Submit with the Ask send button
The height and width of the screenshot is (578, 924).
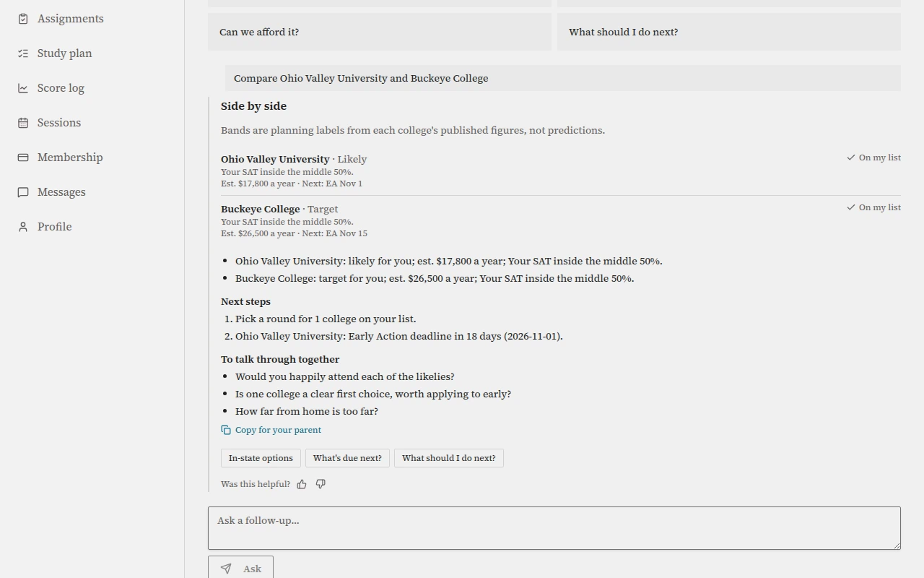(x=240, y=568)
